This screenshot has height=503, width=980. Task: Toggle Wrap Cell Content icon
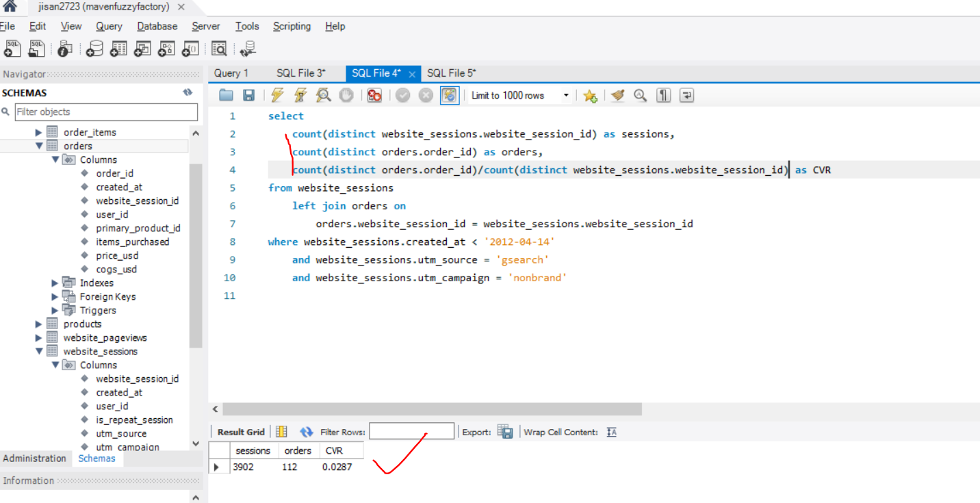pyautogui.click(x=611, y=432)
